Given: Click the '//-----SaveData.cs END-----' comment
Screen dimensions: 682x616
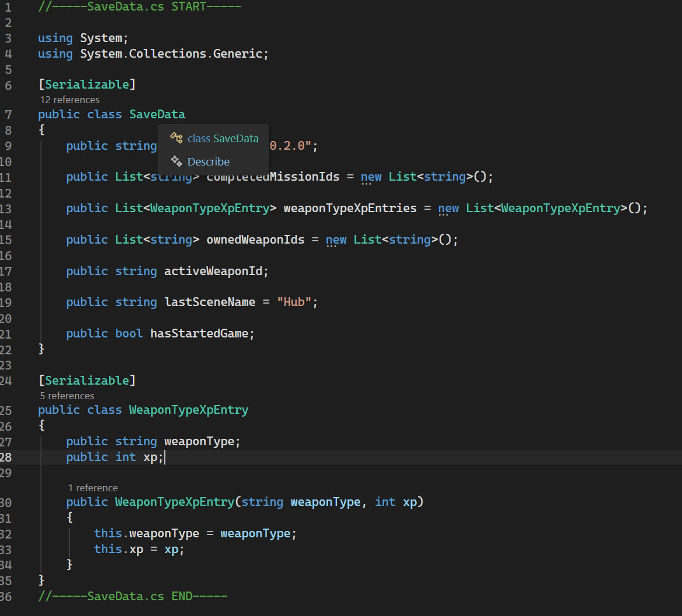Looking at the screenshot, I should pyautogui.click(x=133, y=596).
